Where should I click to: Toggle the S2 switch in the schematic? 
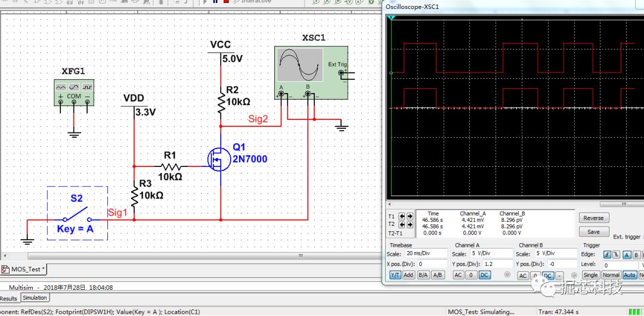point(77,213)
